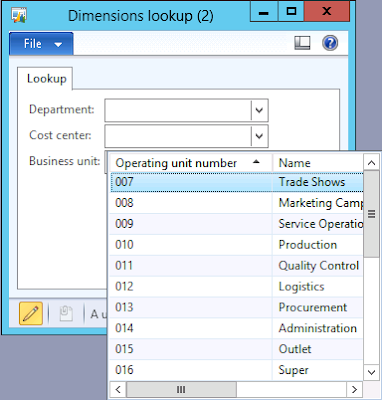Select operating unit number 011
Viewport: 382px width, 400px height.
click(x=191, y=266)
